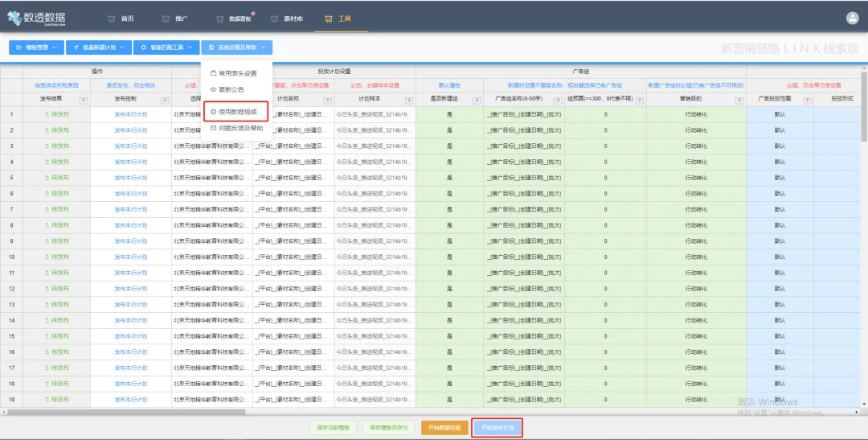Click the upload icon in row 9 待发布
868x440 pixels.
[x=47, y=241]
